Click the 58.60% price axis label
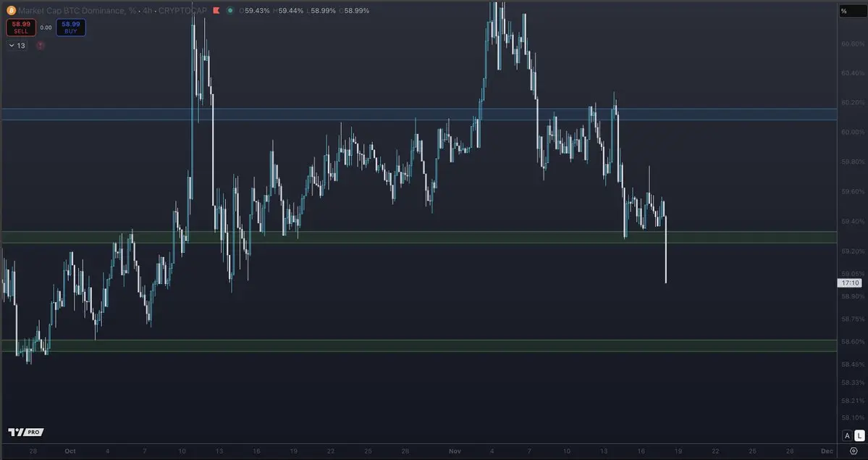 pos(853,341)
